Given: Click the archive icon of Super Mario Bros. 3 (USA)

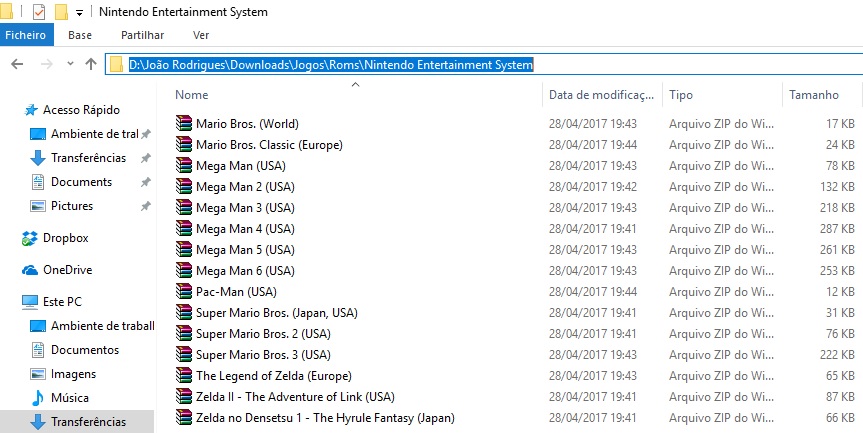Looking at the screenshot, I should pyautogui.click(x=184, y=354).
